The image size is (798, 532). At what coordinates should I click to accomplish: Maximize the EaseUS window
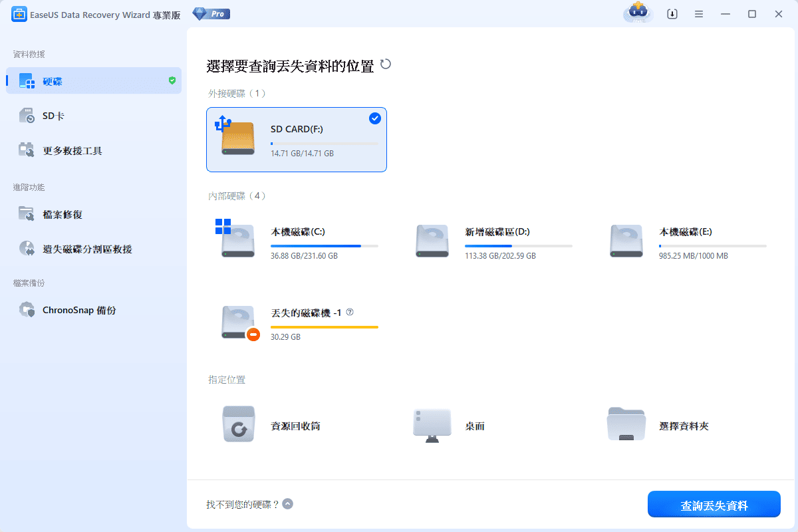[x=752, y=14]
